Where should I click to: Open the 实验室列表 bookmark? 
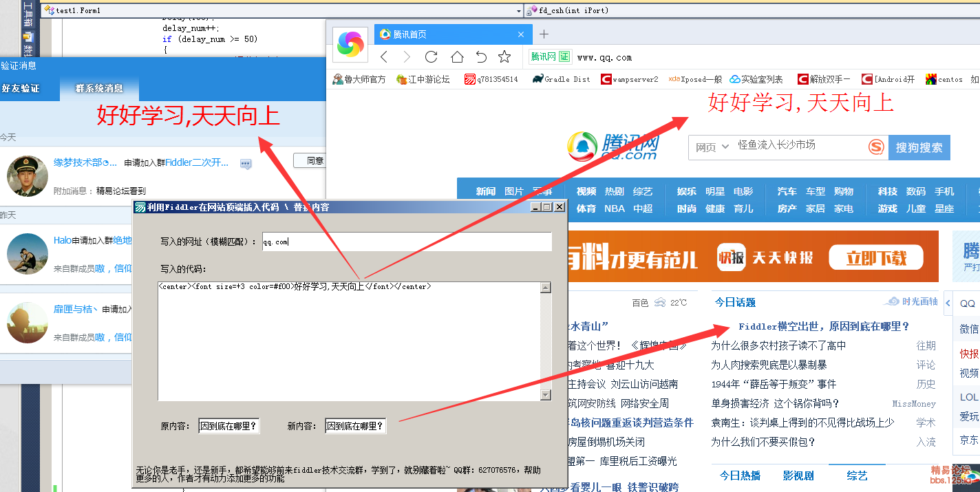coord(756,79)
